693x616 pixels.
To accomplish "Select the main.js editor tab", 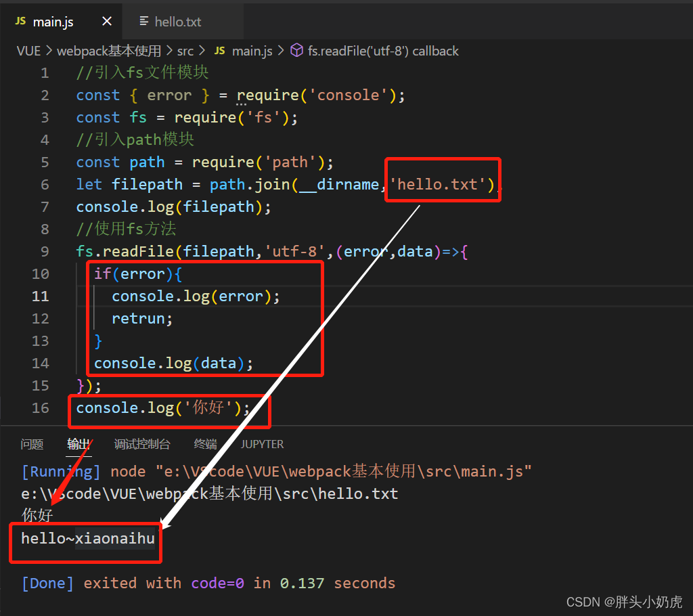I will point(53,21).
